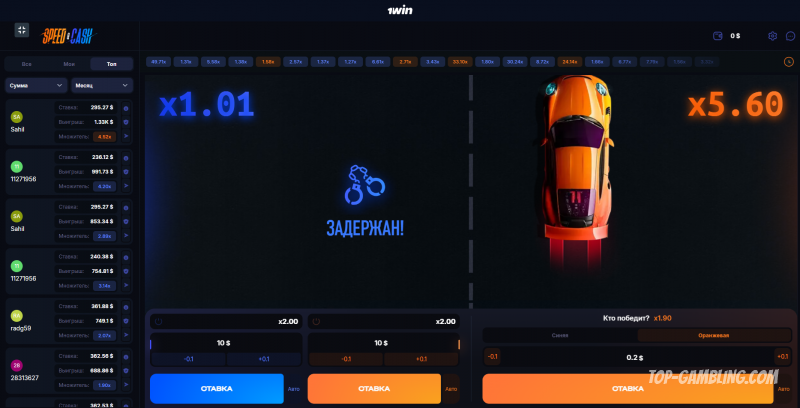The height and width of the screenshot is (408, 800).
Task: Click info icon in Sahil 295.27 $ first card
Action: pyautogui.click(x=126, y=108)
